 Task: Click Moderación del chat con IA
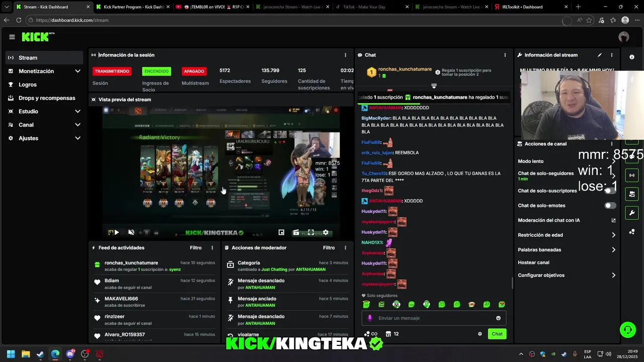(549, 220)
